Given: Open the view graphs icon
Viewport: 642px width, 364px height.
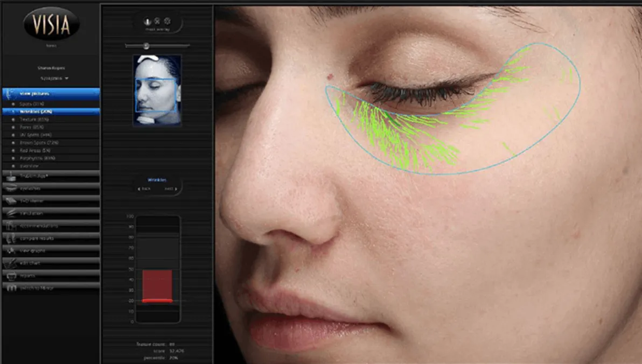Looking at the screenshot, I should [12, 250].
